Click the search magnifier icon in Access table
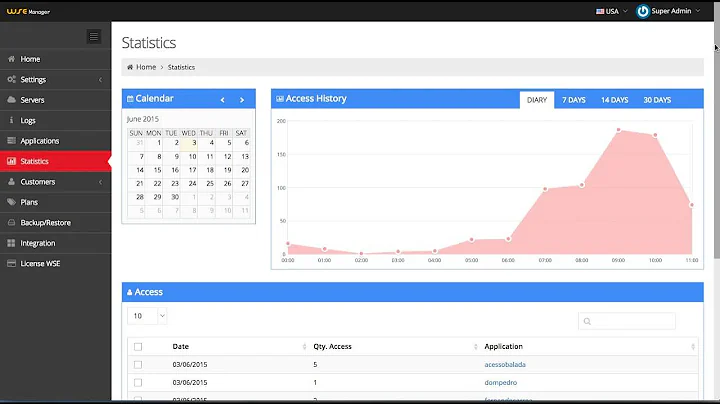 coord(587,321)
